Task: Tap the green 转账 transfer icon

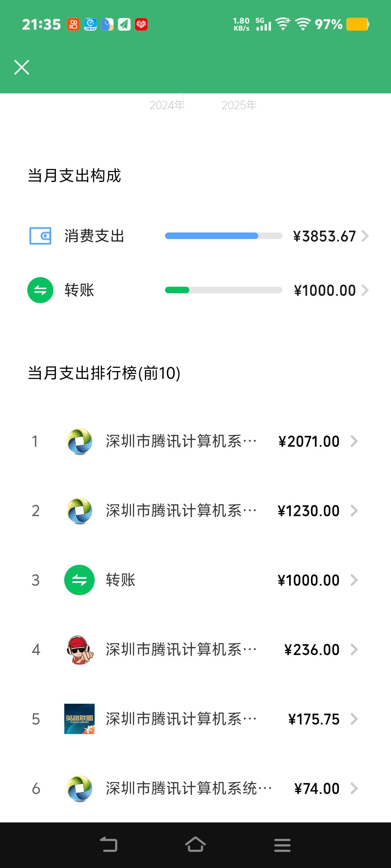Action: click(40, 290)
